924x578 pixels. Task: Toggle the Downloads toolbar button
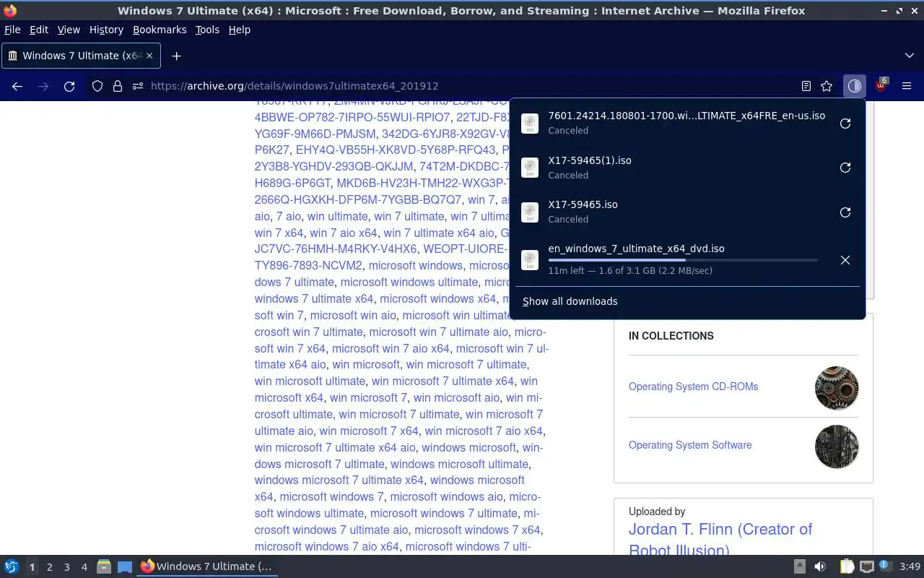click(855, 86)
